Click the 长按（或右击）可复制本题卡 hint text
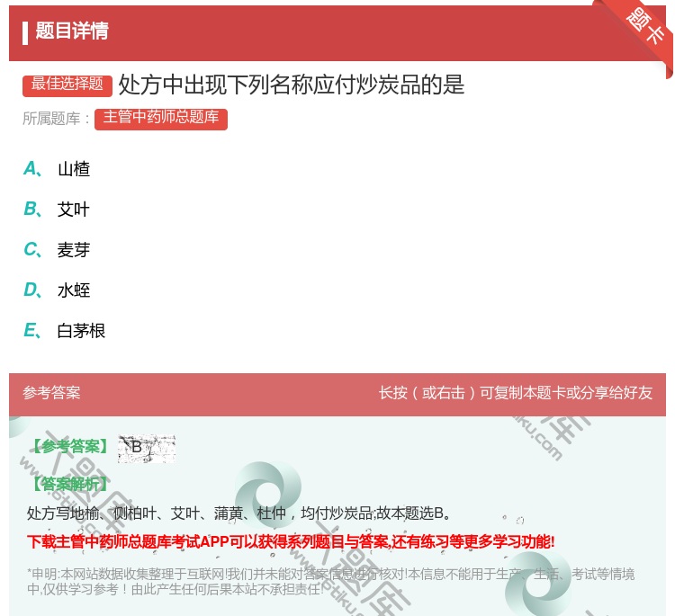 coord(516,393)
